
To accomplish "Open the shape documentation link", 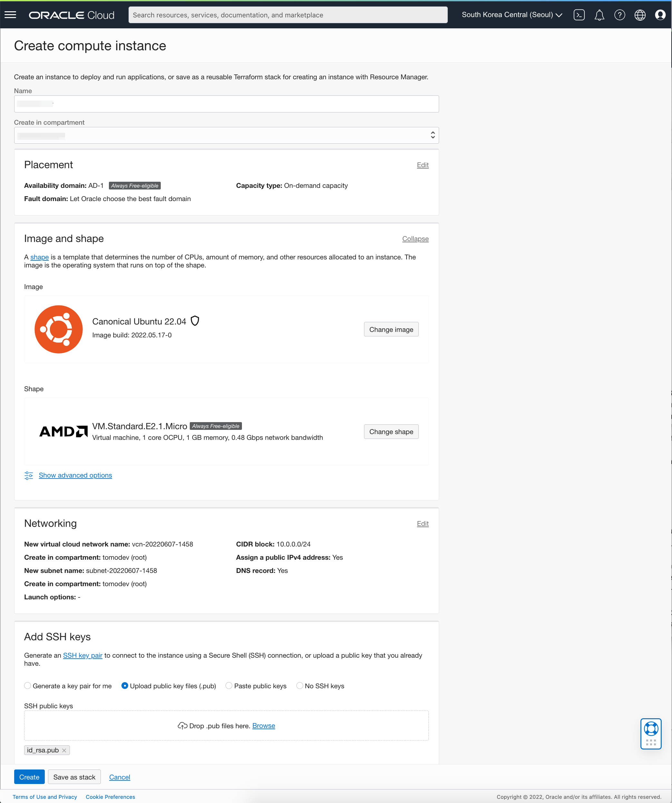I will tap(39, 257).
